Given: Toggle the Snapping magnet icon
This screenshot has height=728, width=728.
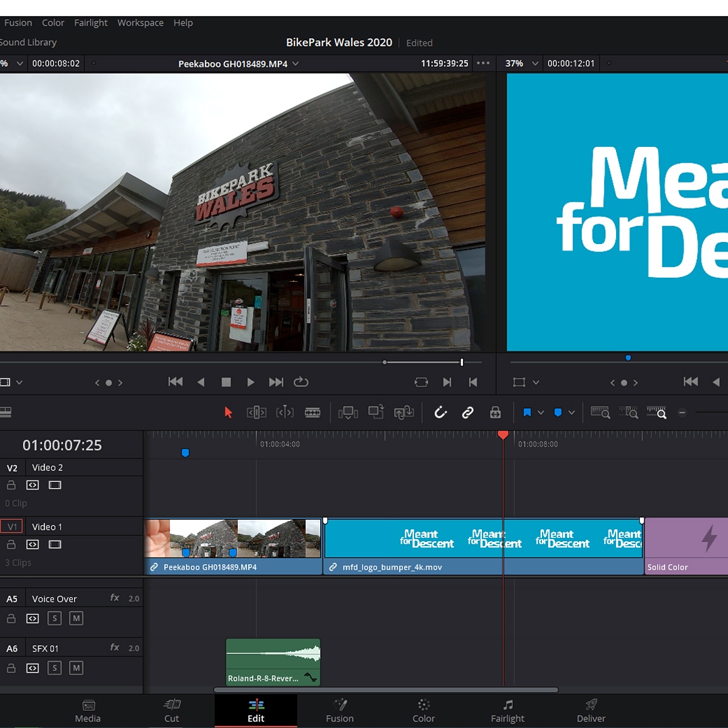Looking at the screenshot, I should coord(440,413).
